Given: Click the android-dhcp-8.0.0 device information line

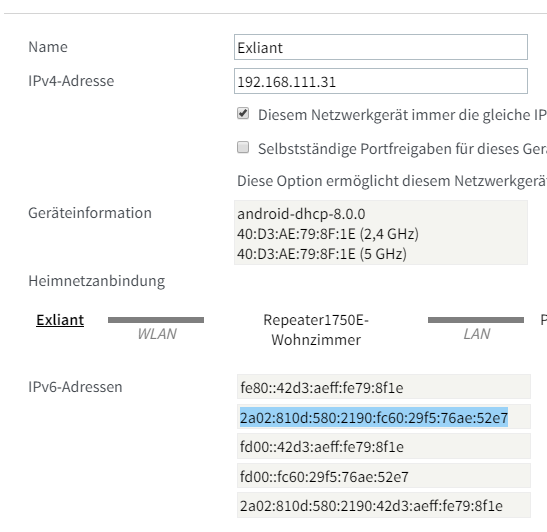Looking at the screenshot, I should [301, 214].
